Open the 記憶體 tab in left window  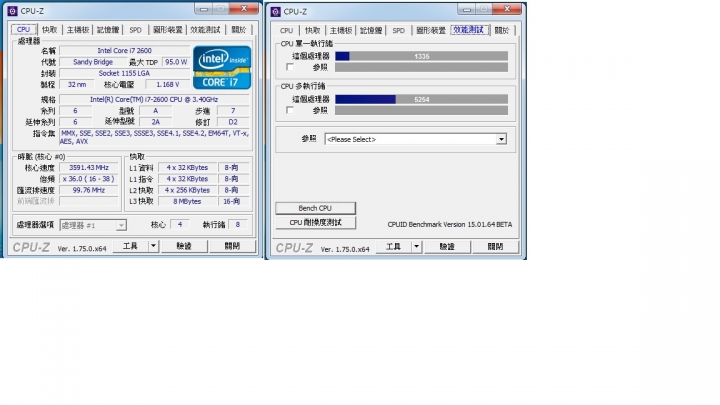107,30
